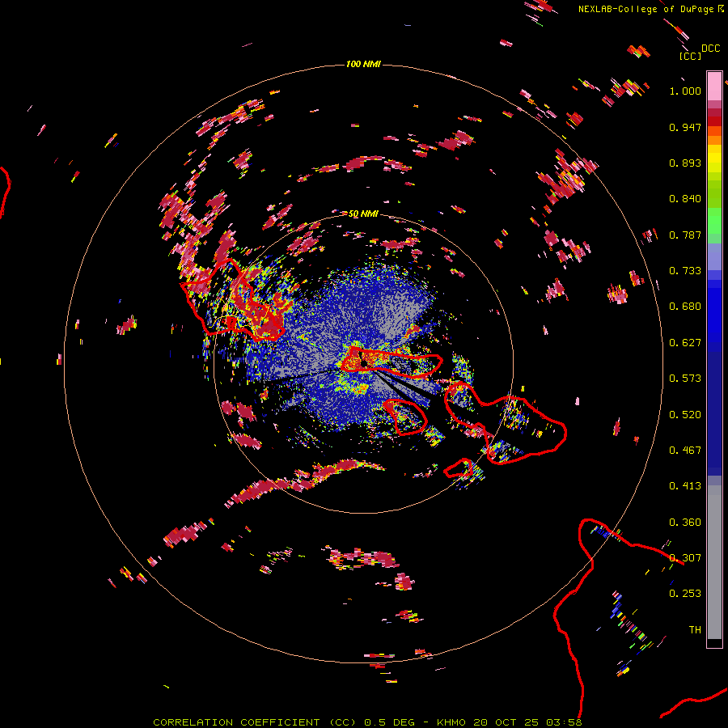
Task: Click the 0.413 color scale value
Action: [x=685, y=486]
